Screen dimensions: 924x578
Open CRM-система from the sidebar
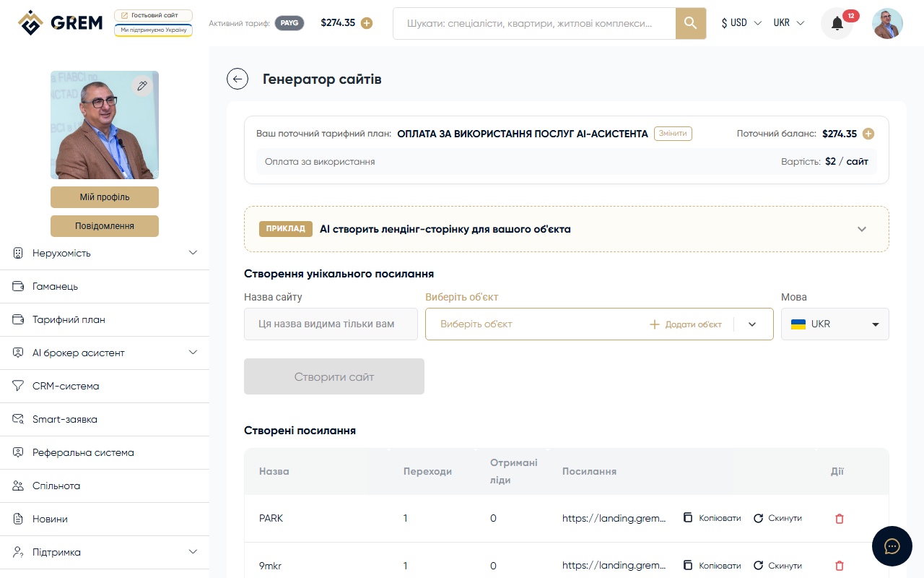tap(65, 386)
